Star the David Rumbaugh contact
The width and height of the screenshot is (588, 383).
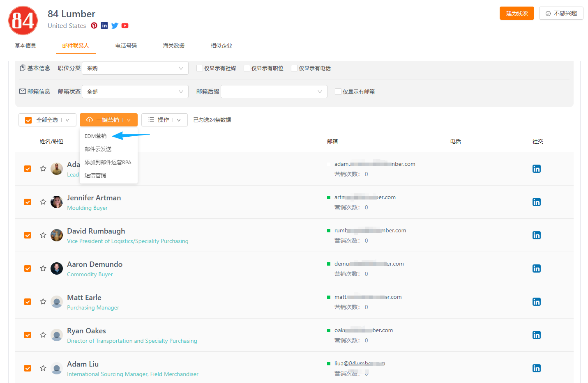coord(43,235)
